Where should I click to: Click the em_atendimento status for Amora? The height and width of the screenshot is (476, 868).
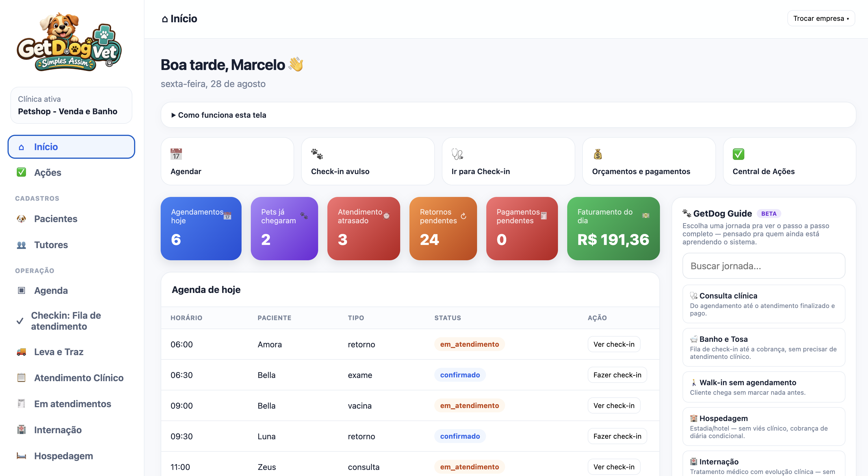(469, 344)
